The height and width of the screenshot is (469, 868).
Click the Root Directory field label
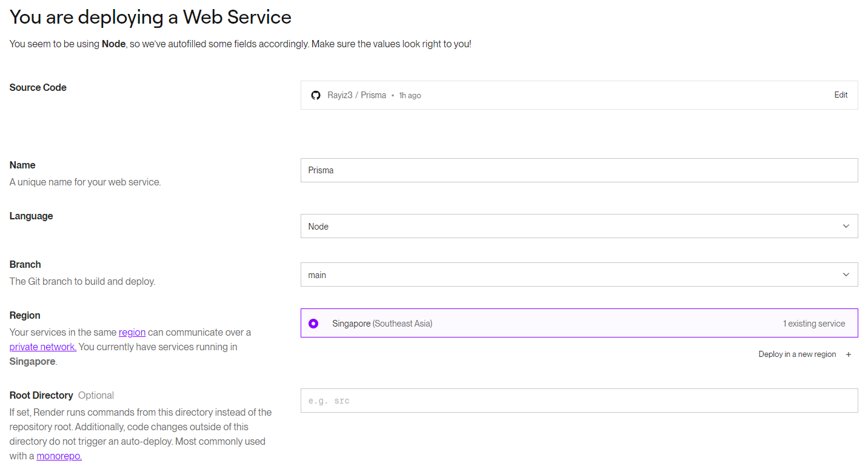[41, 395]
